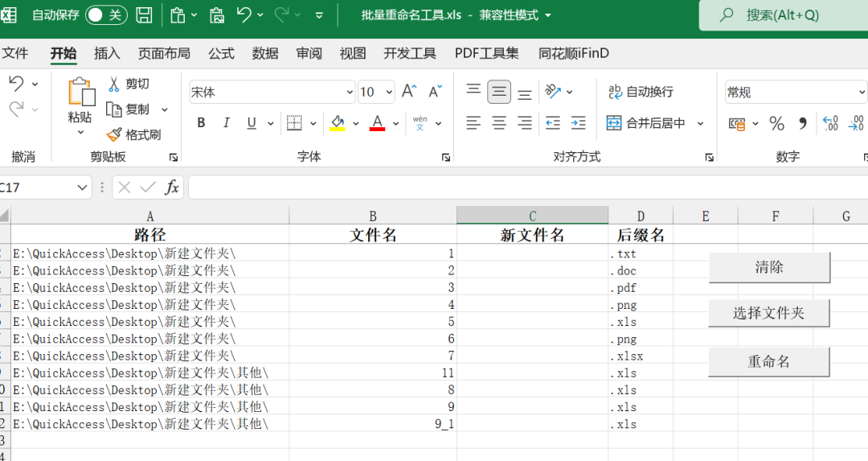The height and width of the screenshot is (461, 868).
Task: Apply Percent style
Action: click(776, 124)
